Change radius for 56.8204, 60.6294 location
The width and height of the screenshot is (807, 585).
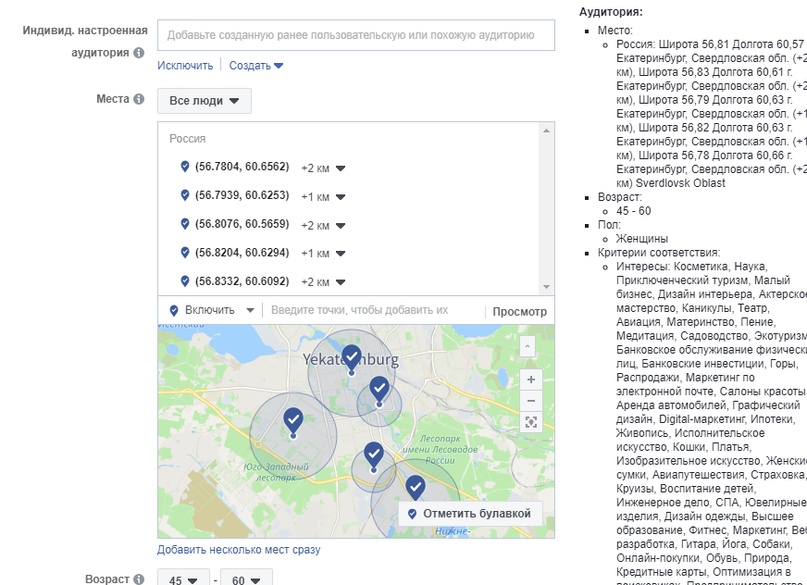[x=323, y=254]
